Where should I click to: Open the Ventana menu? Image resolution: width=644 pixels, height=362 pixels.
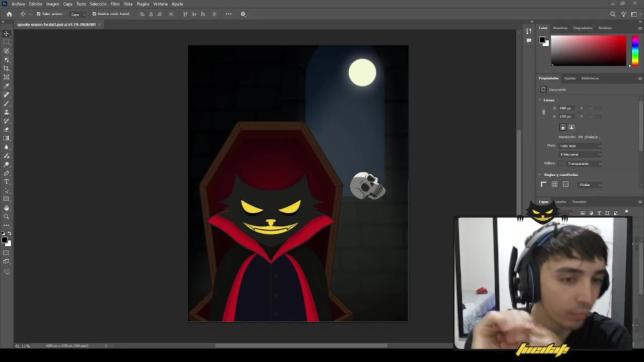(160, 4)
